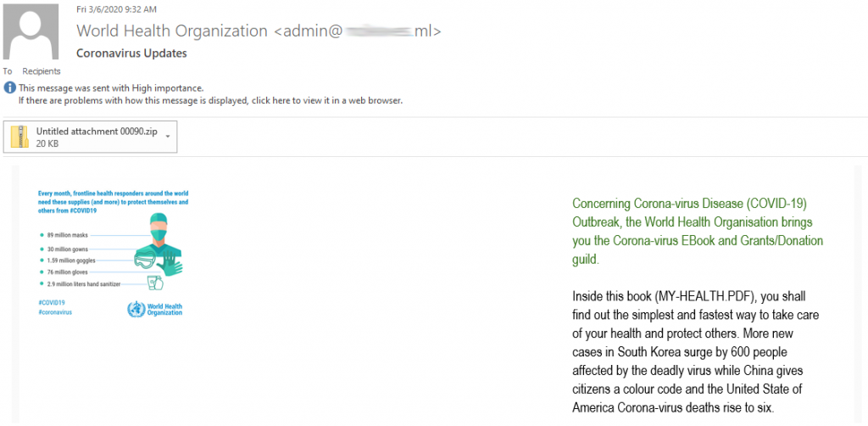Click the Fri 3/6/2020 9:32 AM timestamp
868x426 pixels.
pyautogui.click(x=116, y=9)
